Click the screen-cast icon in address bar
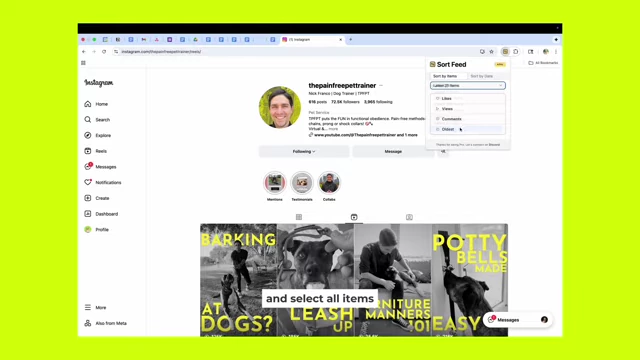Screen dimensions: 640x360 482,52
